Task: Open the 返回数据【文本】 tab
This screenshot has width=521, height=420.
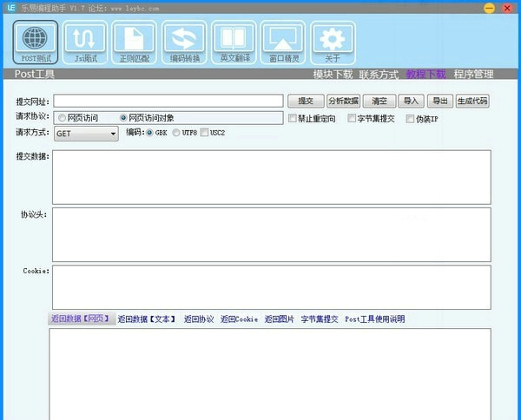Action: click(x=146, y=319)
